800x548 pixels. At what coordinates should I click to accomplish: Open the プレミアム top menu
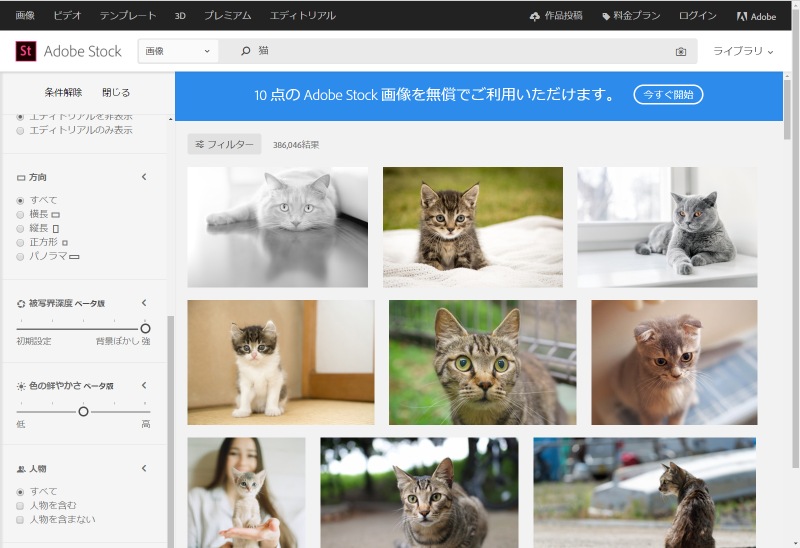[228, 16]
